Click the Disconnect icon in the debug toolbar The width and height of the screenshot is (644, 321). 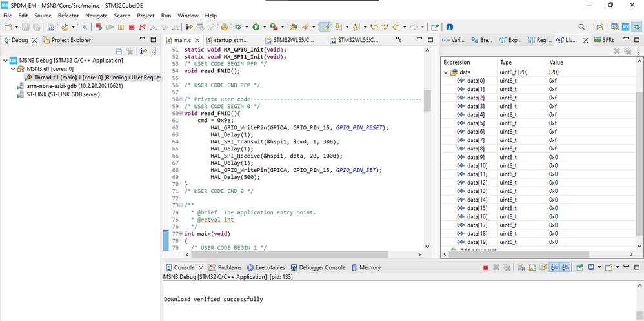(142, 27)
